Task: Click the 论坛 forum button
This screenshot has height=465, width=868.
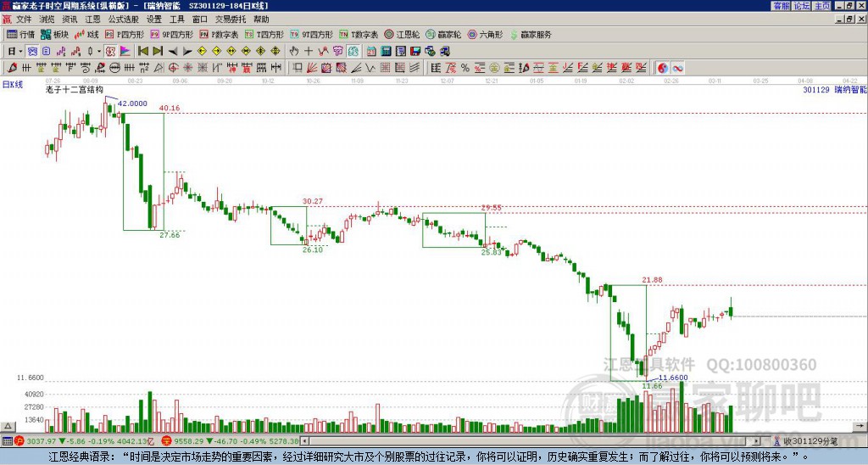Action: click(802, 6)
